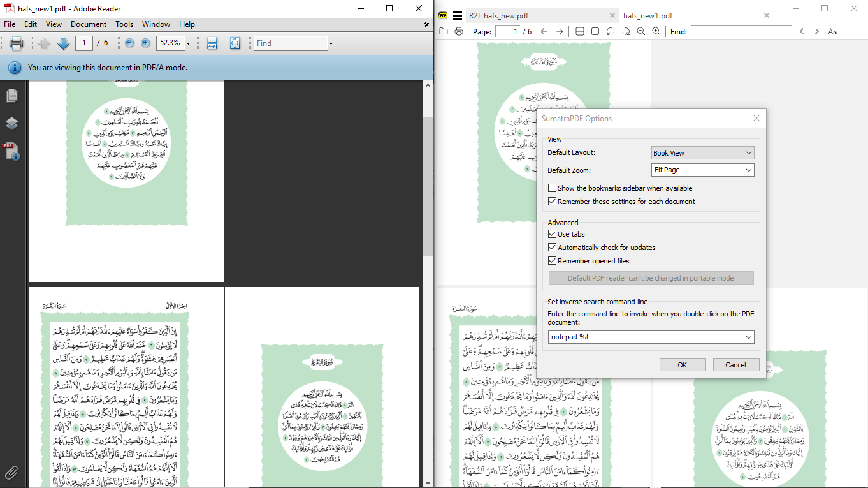Toggle the Use tabs checkbox
Image resolution: width=868 pixels, height=488 pixels.
[x=553, y=234]
